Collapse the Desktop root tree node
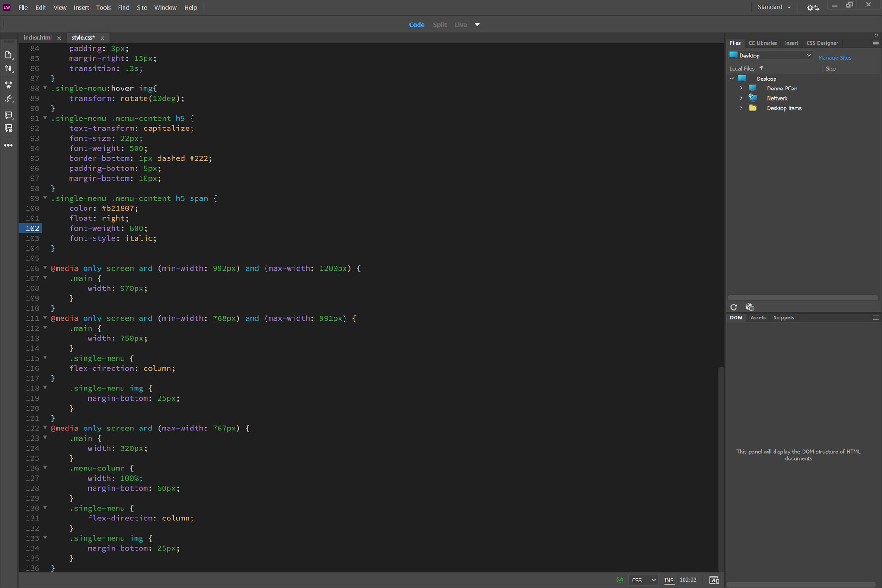The height and width of the screenshot is (588, 882). tap(732, 79)
